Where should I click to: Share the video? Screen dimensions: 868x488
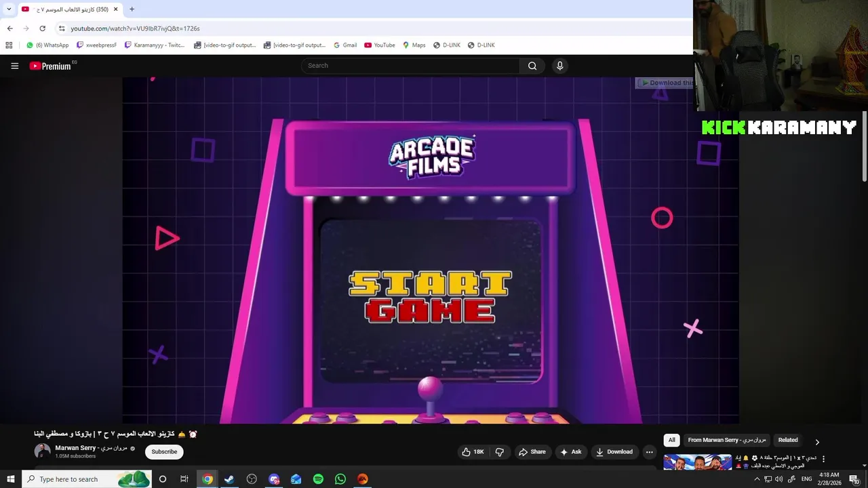click(x=532, y=452)
